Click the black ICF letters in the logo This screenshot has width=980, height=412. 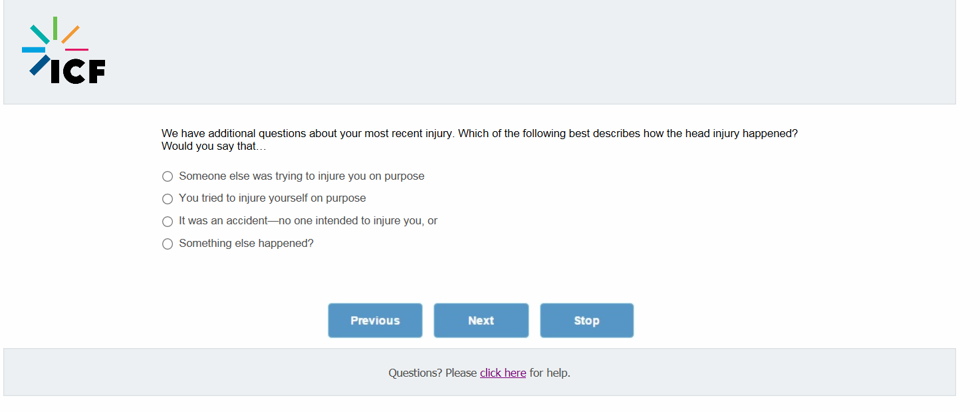(78, 72)
